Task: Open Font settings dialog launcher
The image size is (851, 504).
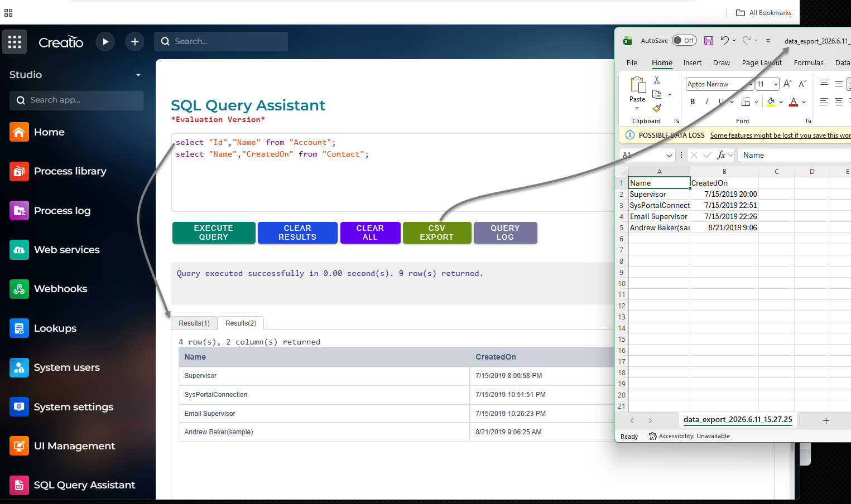Action: (x=808, y=121)
